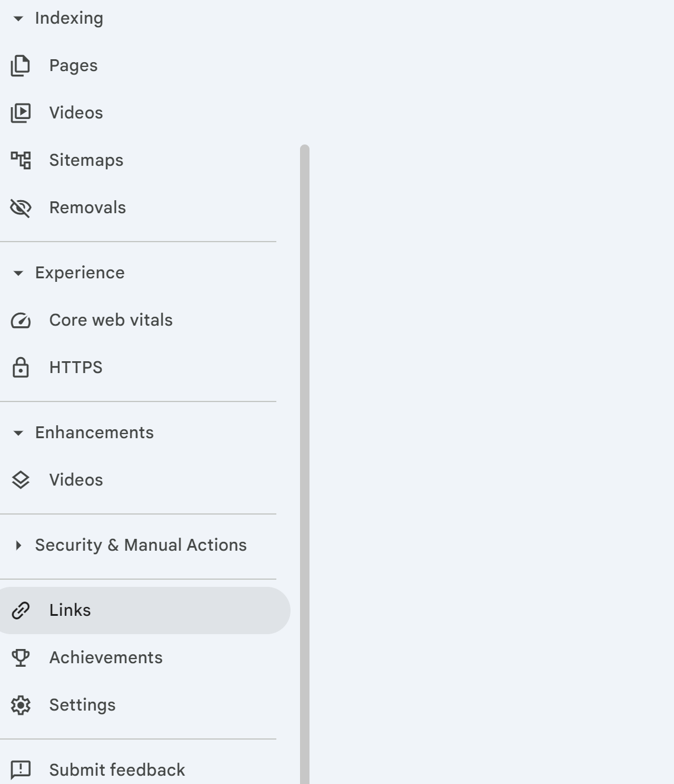Click the Sitemaps tree icon
Viewport: 674px width, 784px height.
[21, 160]
